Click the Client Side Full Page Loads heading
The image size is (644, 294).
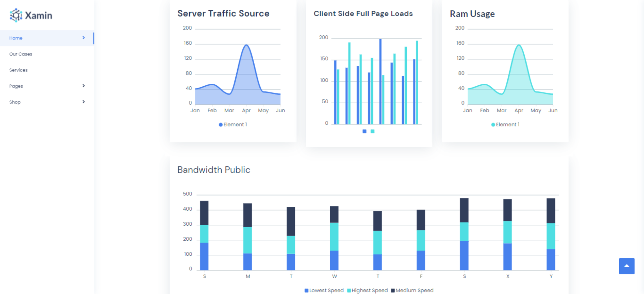click(x=363, y=13)
